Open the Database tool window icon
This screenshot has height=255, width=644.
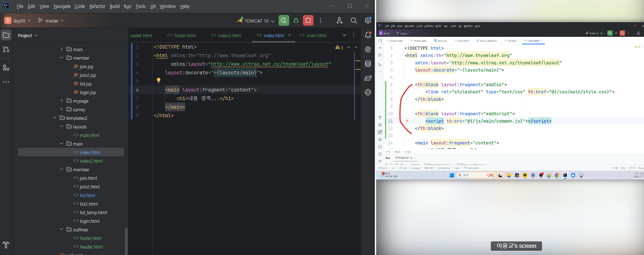pos(368,64)
